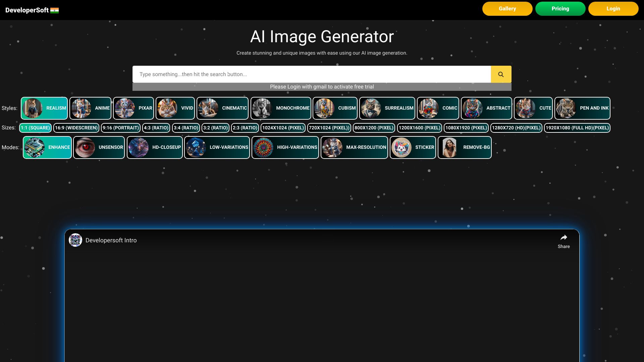Click the Login button
Image resolution: width=644 pixels, height=362 pixels.
click(x=613, y=8)
